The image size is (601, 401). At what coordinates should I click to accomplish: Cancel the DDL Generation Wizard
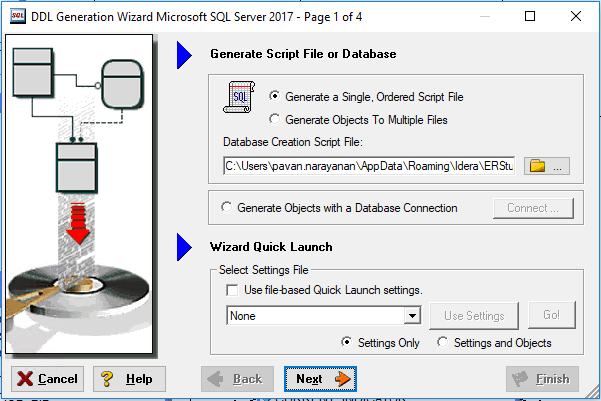pos(48,379)
